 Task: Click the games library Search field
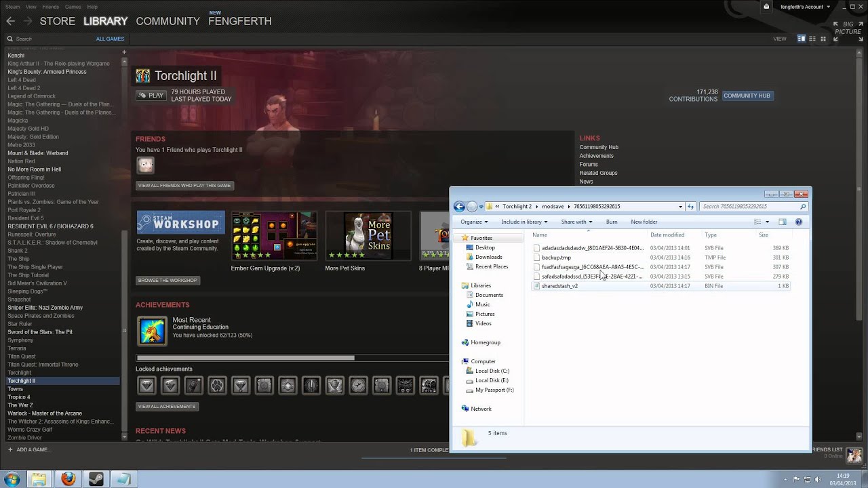[x=47, y=39]
